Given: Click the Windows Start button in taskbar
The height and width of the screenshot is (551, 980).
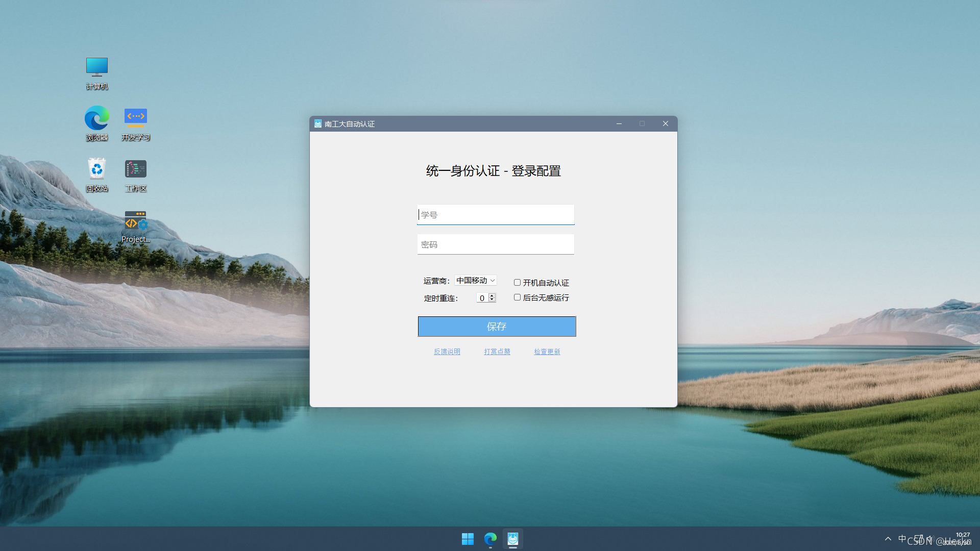Looking at the screenshot, I should tap(468, 539).
